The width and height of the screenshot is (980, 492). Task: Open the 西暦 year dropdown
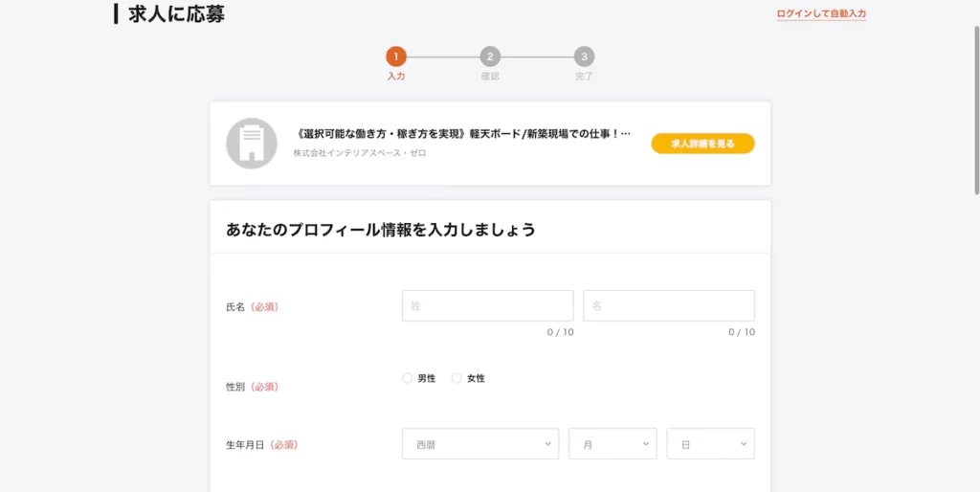480,444
